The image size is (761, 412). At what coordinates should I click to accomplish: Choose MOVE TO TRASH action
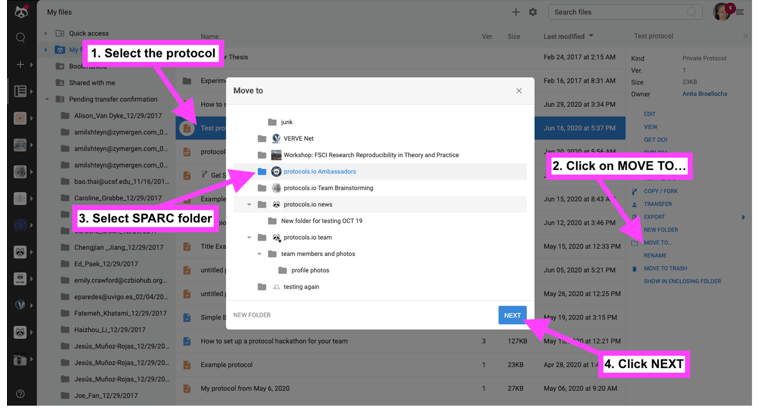[x=665, y=269]
